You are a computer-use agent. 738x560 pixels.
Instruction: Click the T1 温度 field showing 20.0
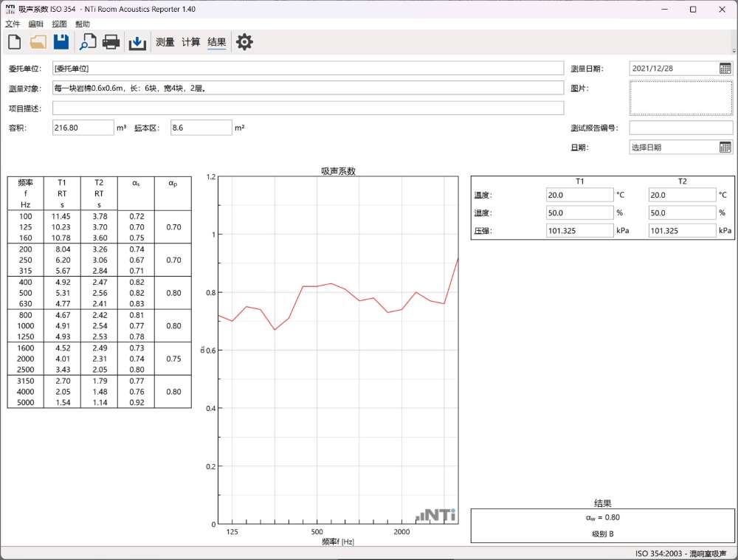(579, 196)
